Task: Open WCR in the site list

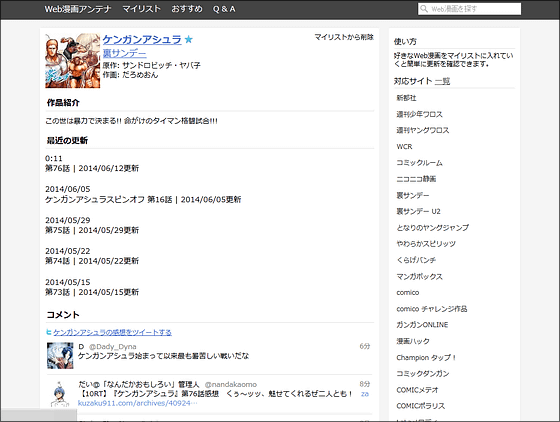Action: [404, 147]
